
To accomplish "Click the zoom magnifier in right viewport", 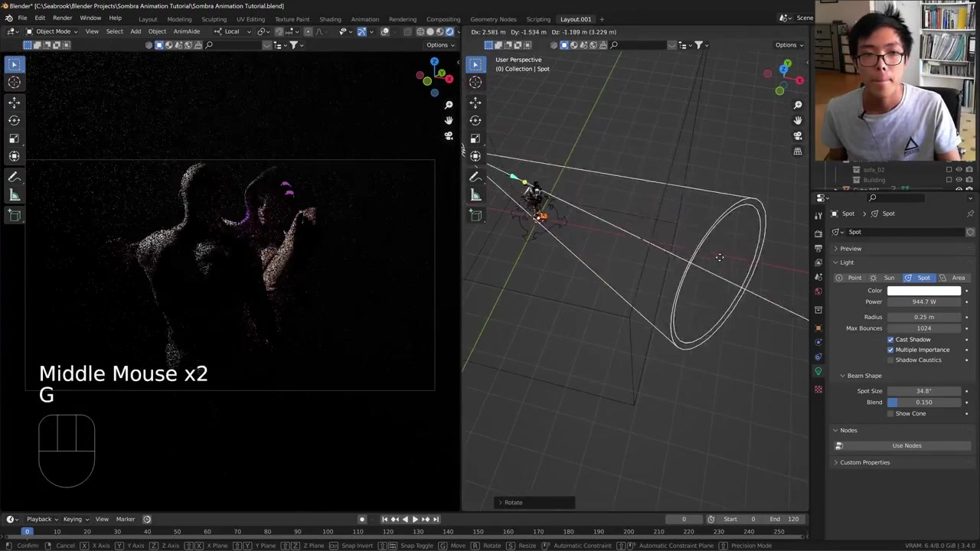I will pos(798,105).
